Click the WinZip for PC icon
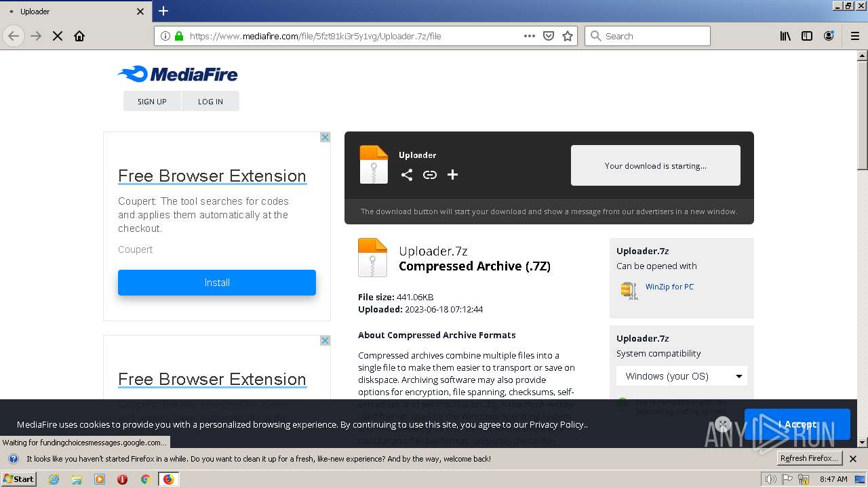This screenshot has height=488, width=868. [x=629, y=290]
